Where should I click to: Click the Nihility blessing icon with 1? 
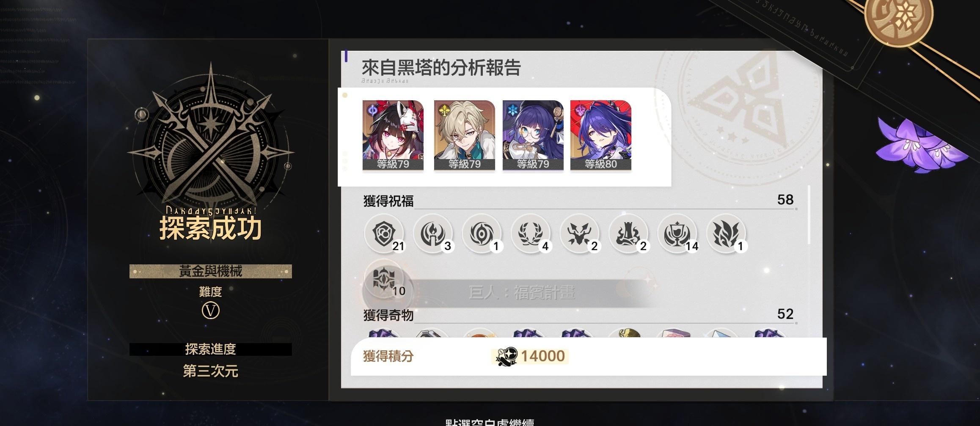pos(482,234)
